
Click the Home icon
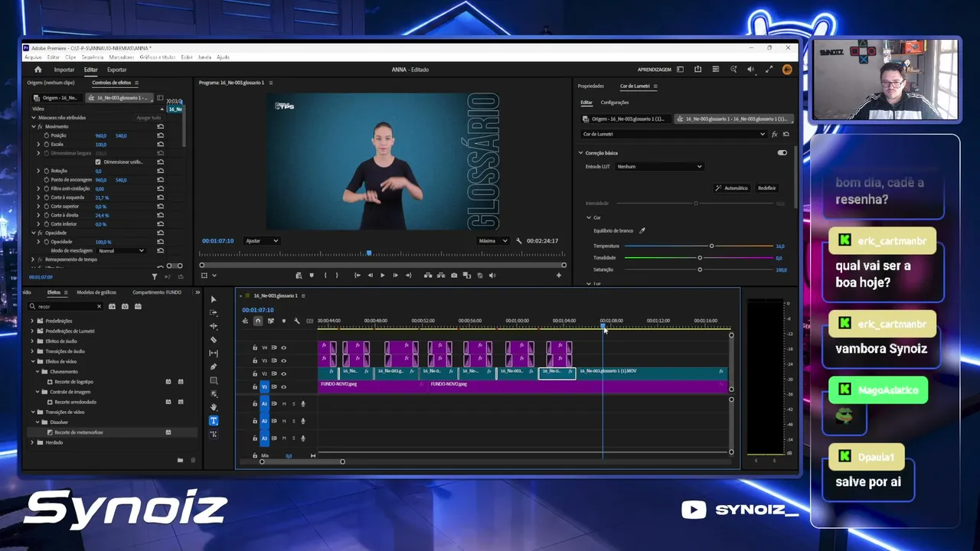[38, 70]
